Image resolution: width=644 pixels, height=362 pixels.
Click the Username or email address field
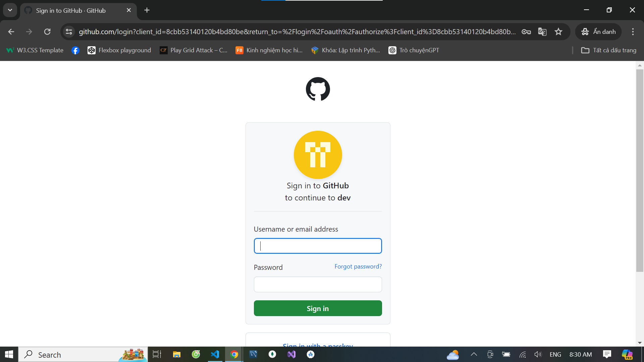pyautogui.click(x=318, y=245)
